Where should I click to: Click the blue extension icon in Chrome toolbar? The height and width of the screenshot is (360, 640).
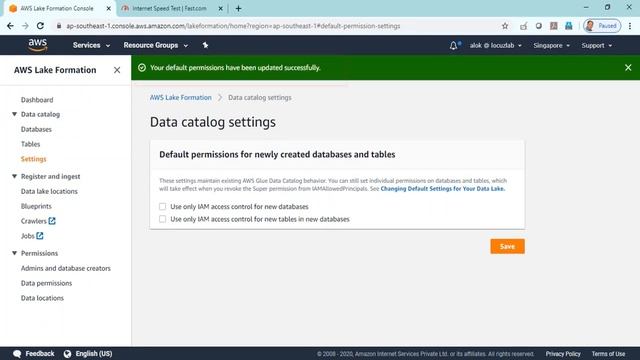click(569, 26)
